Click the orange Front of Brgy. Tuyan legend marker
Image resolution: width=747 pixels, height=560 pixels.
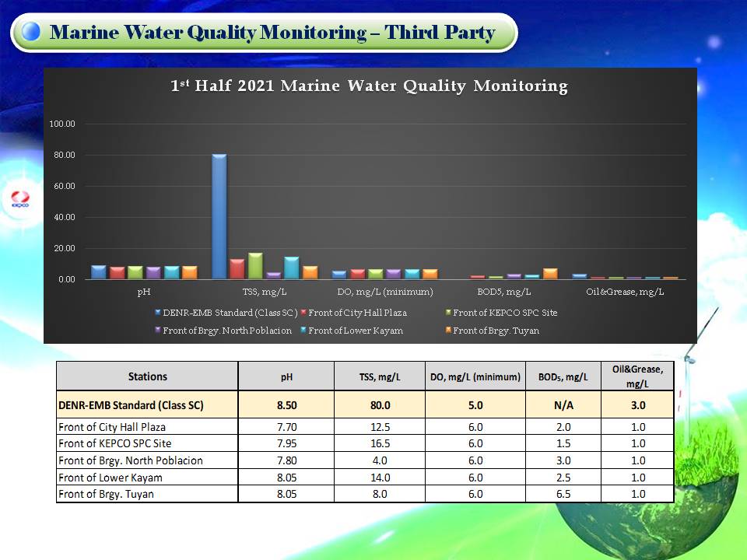point(448,330)
